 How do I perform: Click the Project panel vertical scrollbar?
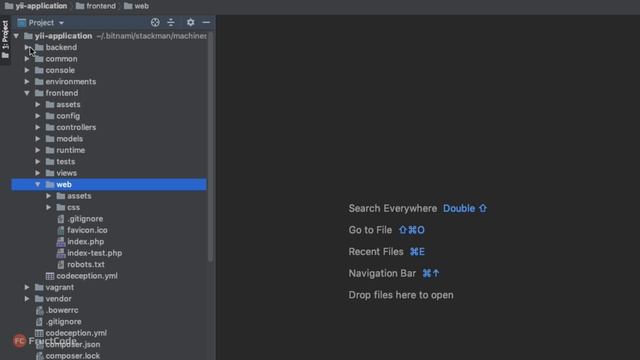point(210,147)
